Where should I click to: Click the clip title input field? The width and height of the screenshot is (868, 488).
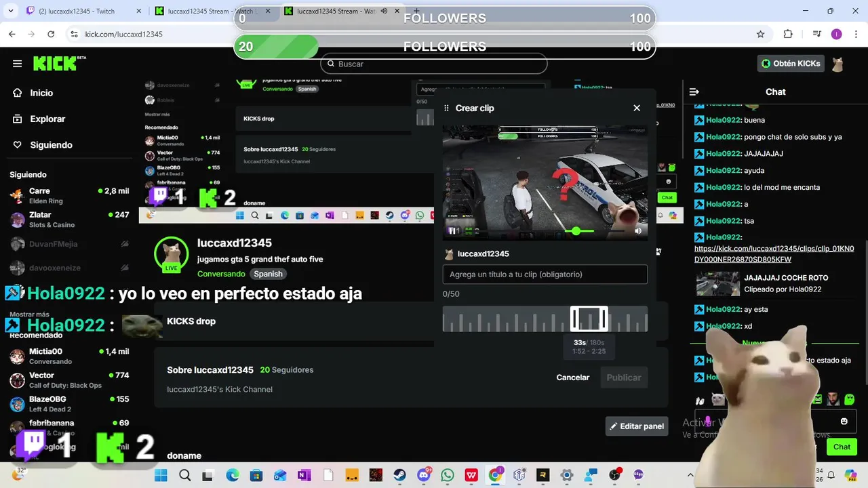pyautogui.click(x=545, y=274)
